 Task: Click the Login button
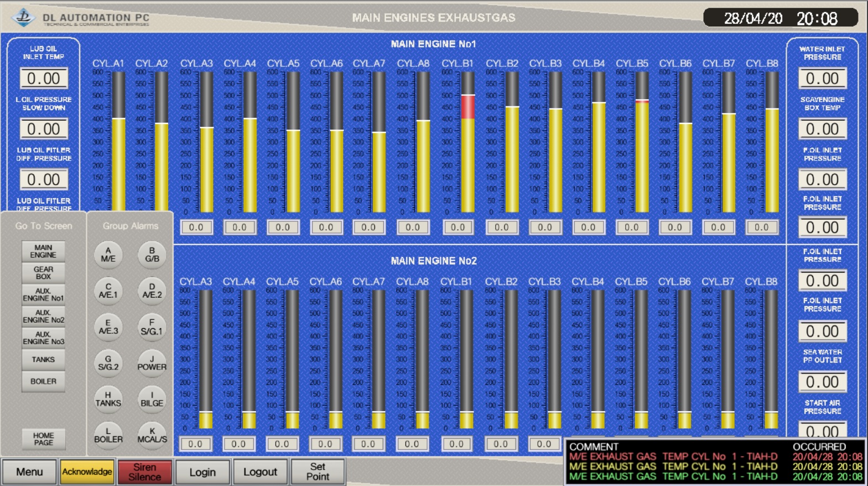point(202,472)
